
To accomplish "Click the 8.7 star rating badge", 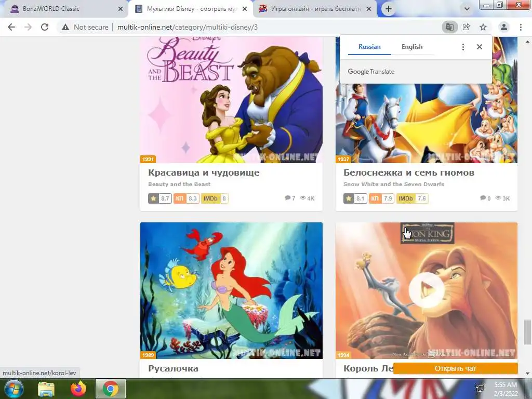I will [160, 198].
